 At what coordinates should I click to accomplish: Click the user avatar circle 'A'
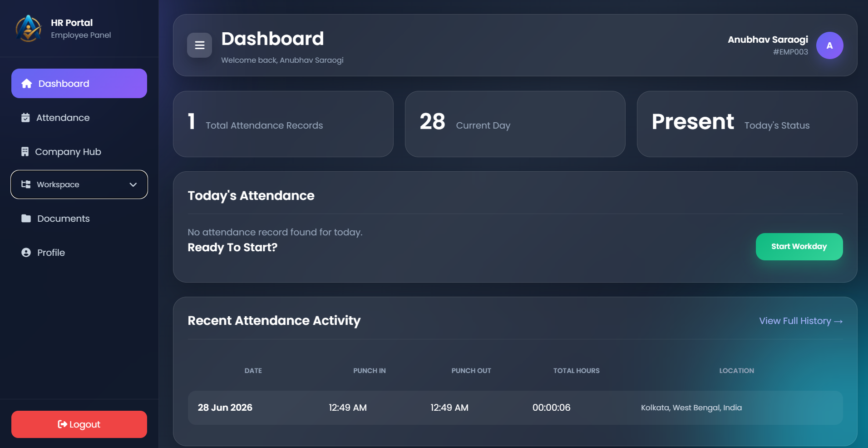829,45
